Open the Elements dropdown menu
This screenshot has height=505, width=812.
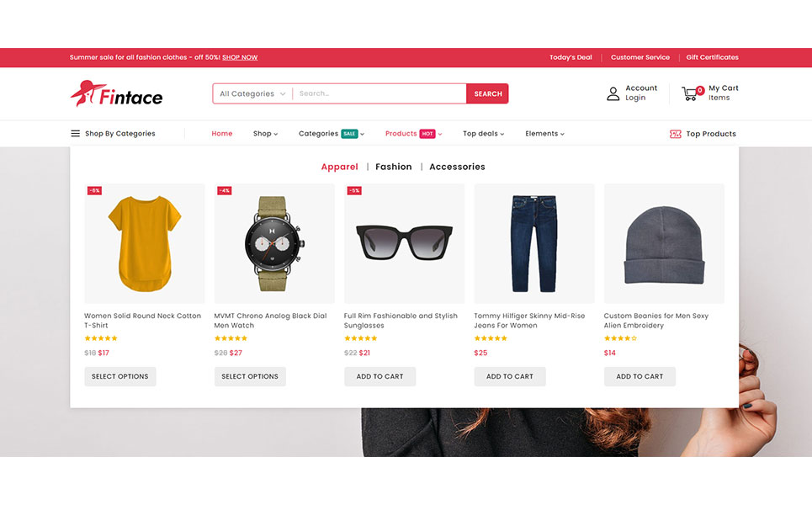tap(544, 134)
